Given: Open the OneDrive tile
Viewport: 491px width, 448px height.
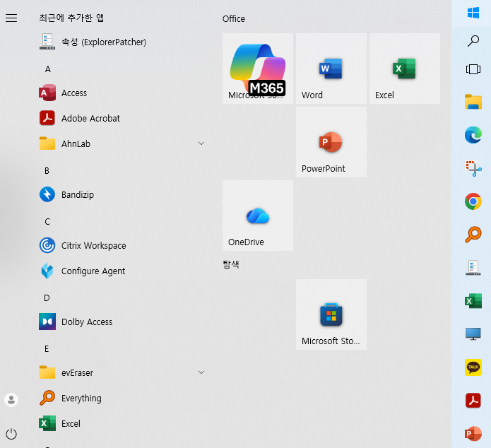Looking at the screenshot, I should (x=258, y=216).
